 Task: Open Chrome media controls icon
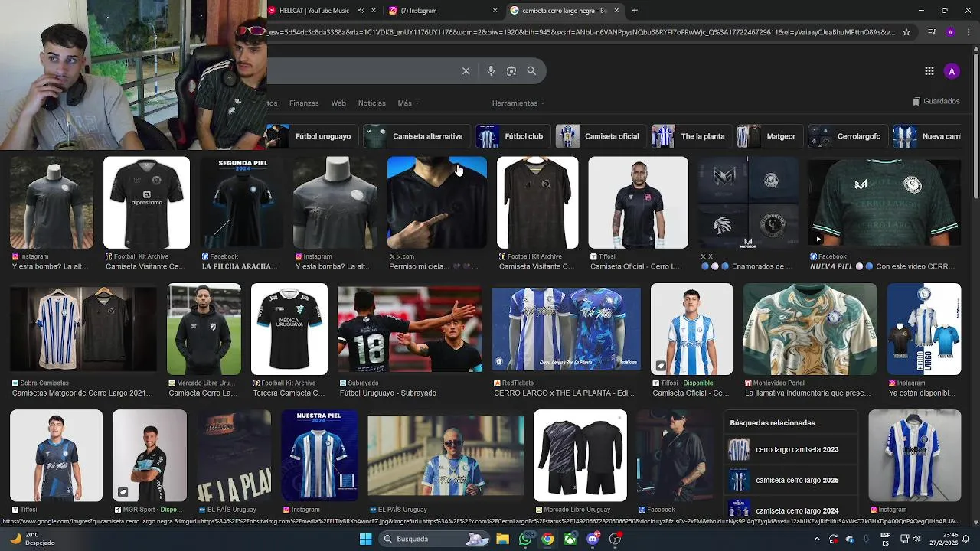932,32
